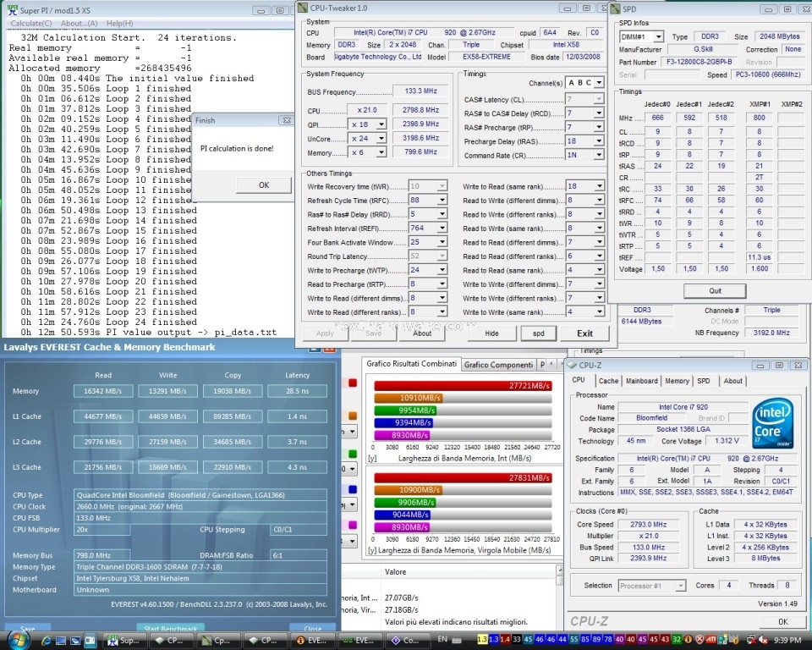Open the Windows Start orb
Screen dimensions: 812x650
19,640
